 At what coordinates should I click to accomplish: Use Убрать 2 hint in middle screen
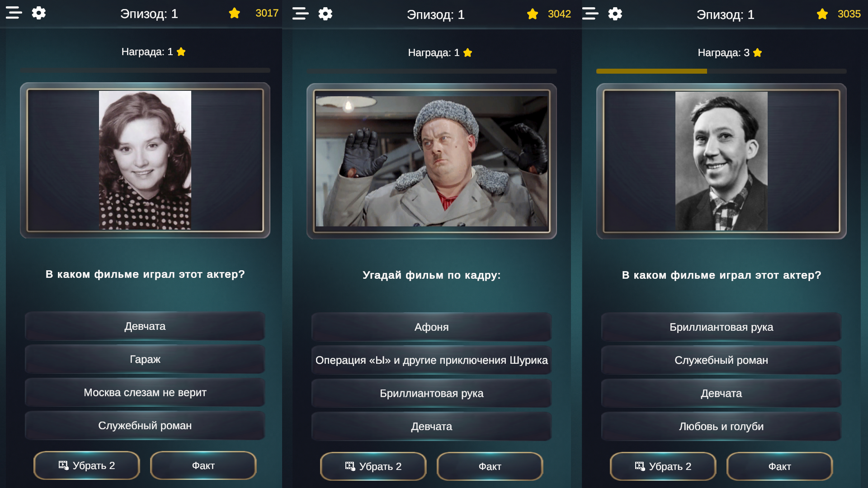(373, 466)
